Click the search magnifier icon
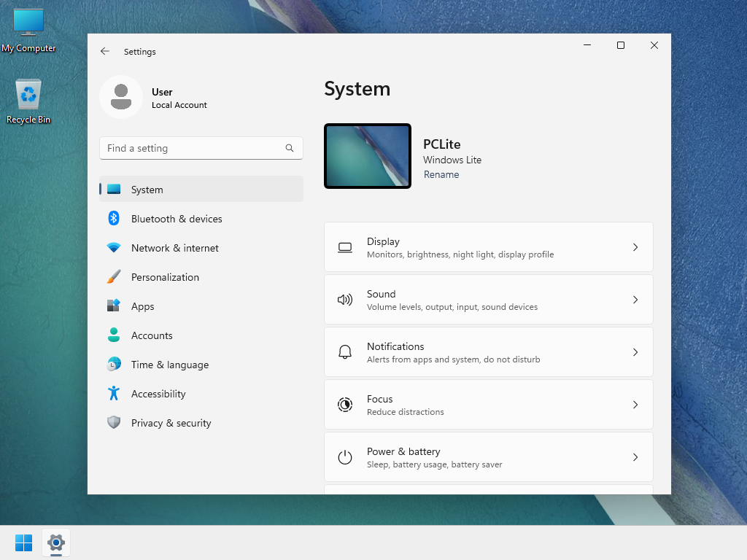The width and height of the screenshot is (747, 560). (x=290, y=148)
